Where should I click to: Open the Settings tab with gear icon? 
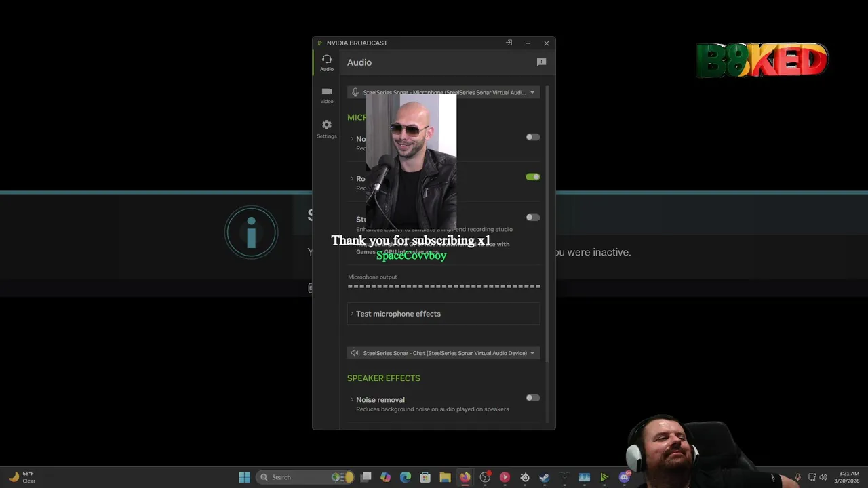[x=327, y=129]
